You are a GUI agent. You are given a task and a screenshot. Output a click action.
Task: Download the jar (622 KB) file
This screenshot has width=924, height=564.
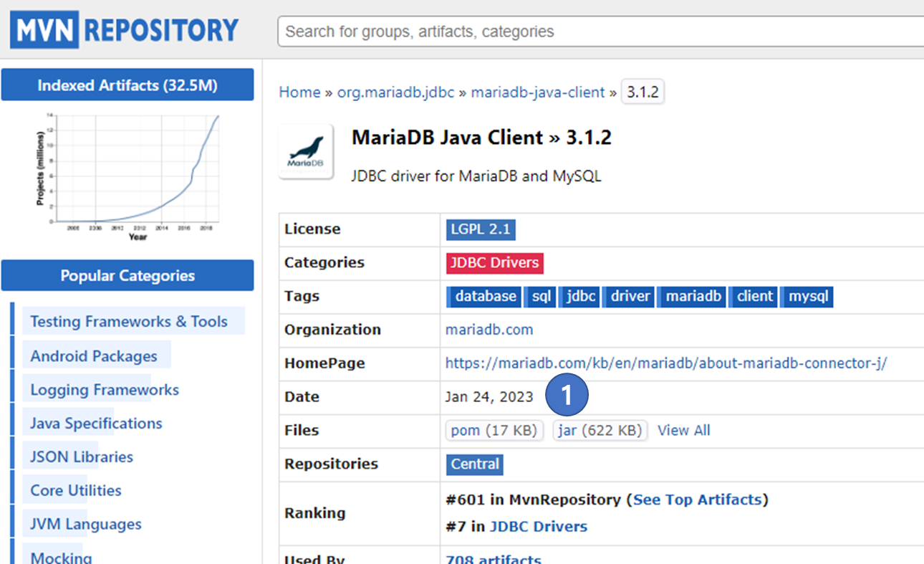click(600, 431)
